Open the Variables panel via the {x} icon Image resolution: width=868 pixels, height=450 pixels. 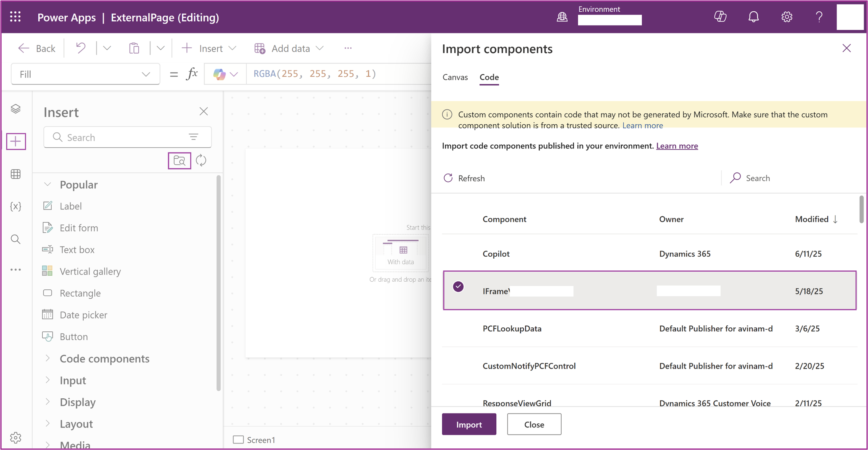point(16,207)
